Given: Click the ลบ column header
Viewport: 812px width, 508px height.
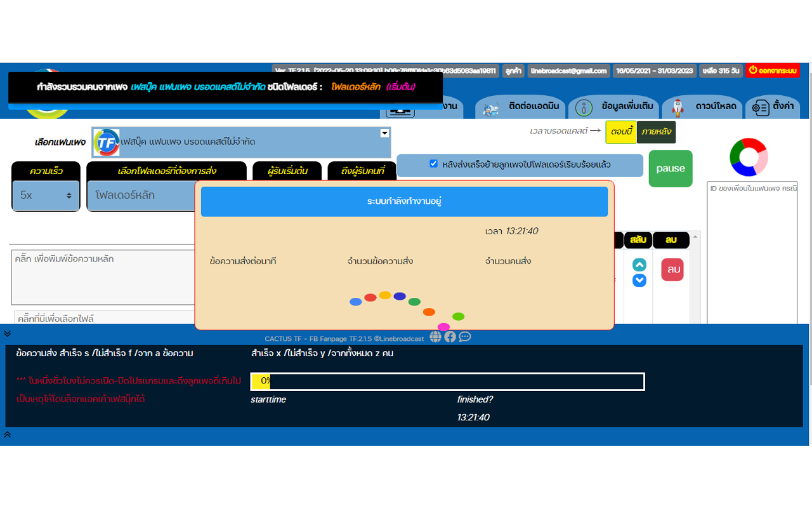Looking at the screenshot, I should (671, 240).
